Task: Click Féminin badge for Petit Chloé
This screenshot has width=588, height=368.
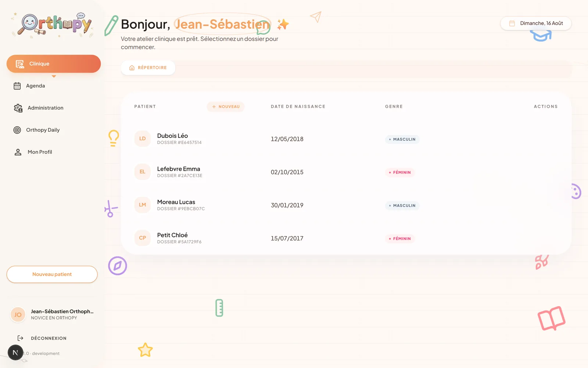Action: [400, 239]
